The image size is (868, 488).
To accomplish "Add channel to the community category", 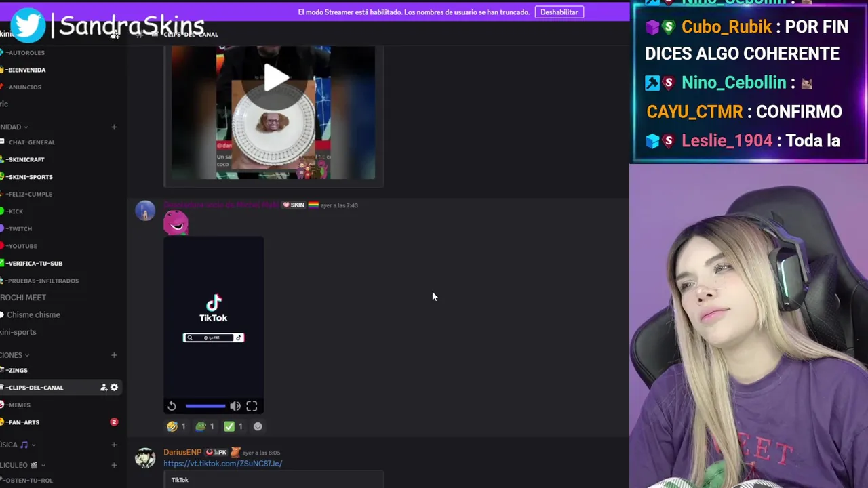I will pyautogui.click(x=114, y=127).
